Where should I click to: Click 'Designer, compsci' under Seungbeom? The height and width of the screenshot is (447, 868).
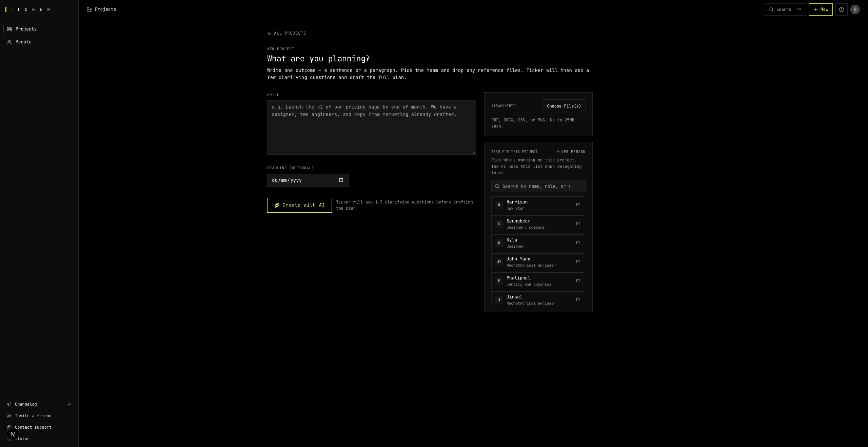pyautogui.click(x=526, y=227)
